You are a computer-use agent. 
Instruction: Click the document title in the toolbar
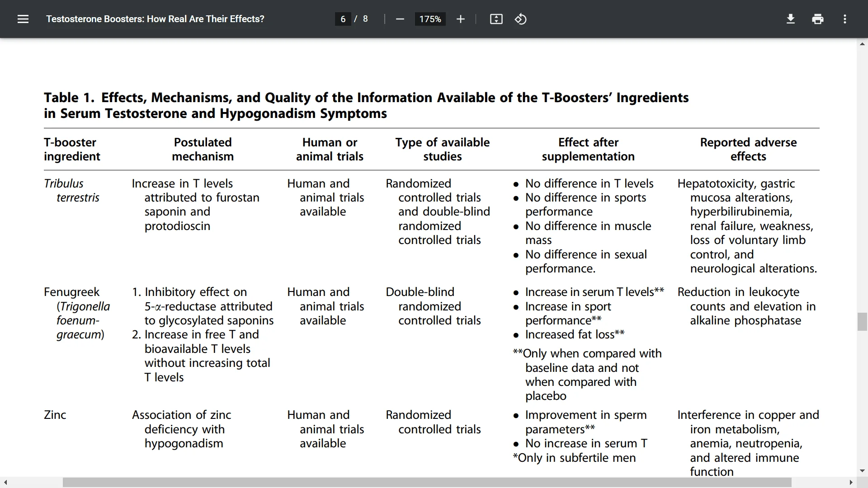(x=155, y=19)
